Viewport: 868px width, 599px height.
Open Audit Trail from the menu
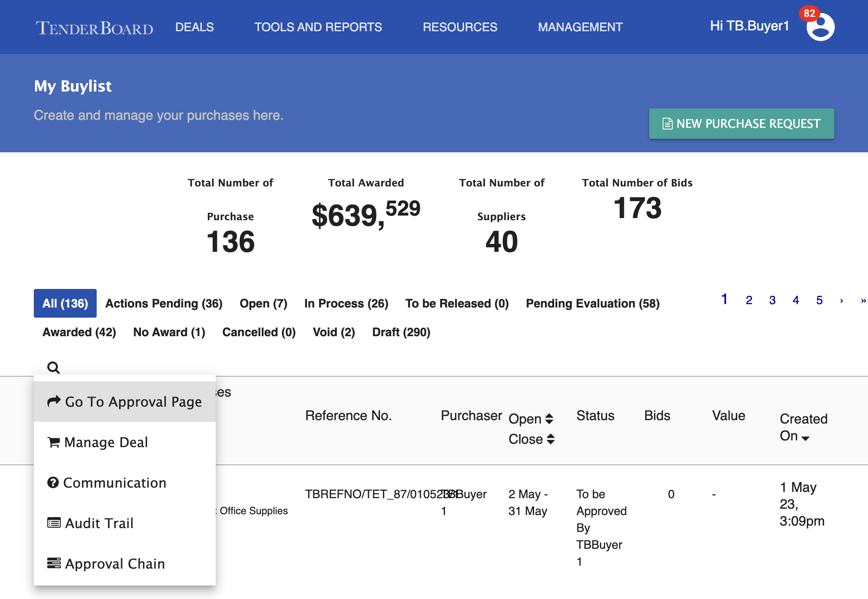(125, 523)
